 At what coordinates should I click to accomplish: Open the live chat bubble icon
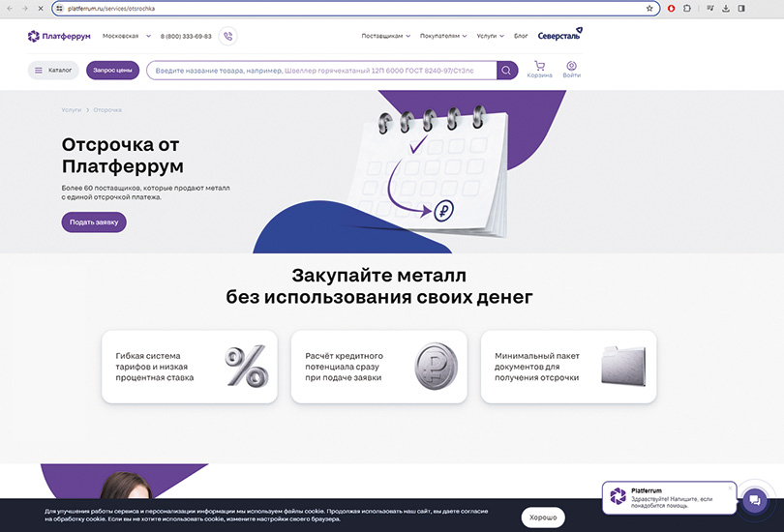click(x=755, y=500)
